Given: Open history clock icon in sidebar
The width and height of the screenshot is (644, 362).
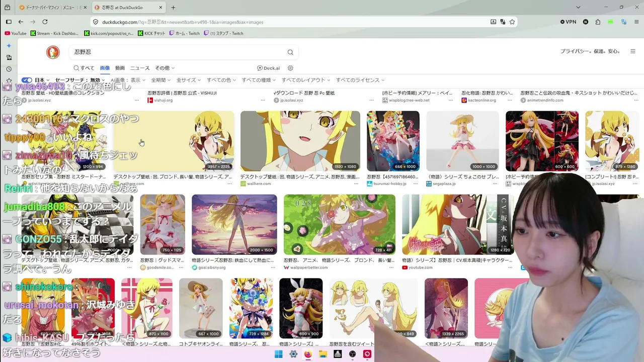Looking at the screenshot, I should [9, 69].
